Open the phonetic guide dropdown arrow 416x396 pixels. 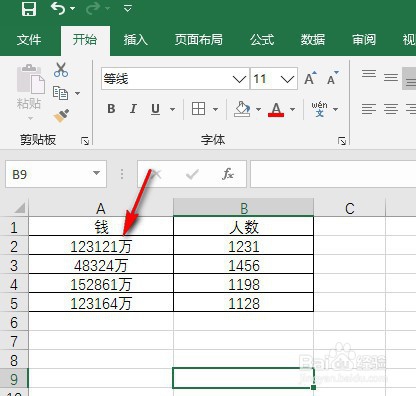coord(335,109)
